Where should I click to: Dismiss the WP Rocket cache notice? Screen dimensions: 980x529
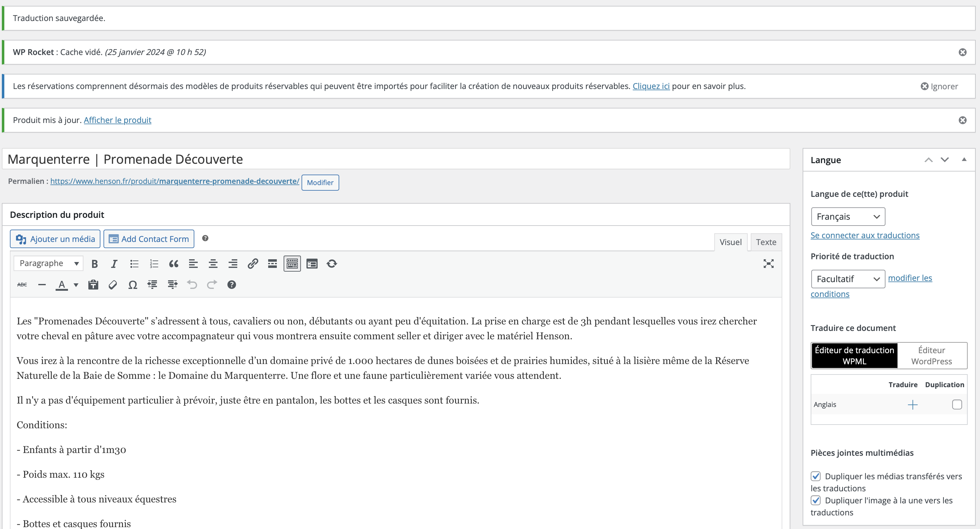[x=962, y=52]
